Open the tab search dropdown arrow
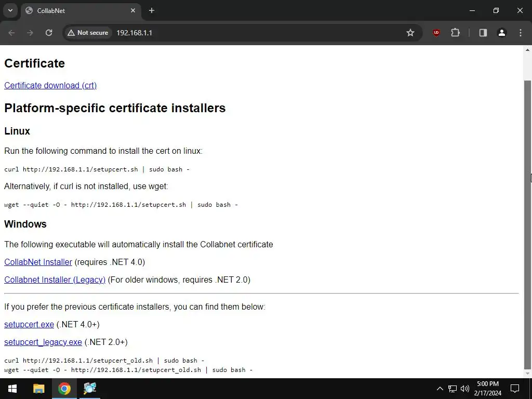Image resolution: width=532 pixels, height=399 pixels. click(10, 10)
